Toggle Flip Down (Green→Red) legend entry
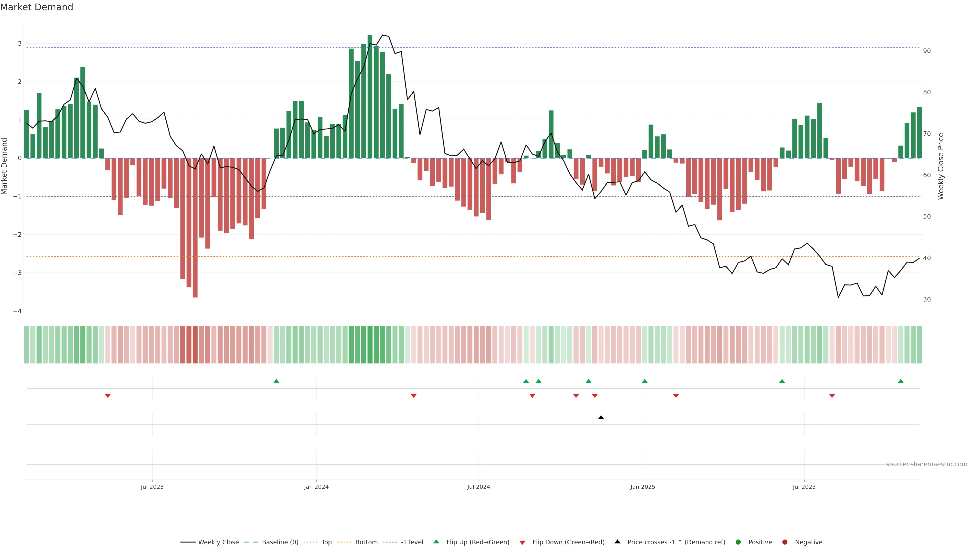The image size is (980, 551). pos(568,542)
